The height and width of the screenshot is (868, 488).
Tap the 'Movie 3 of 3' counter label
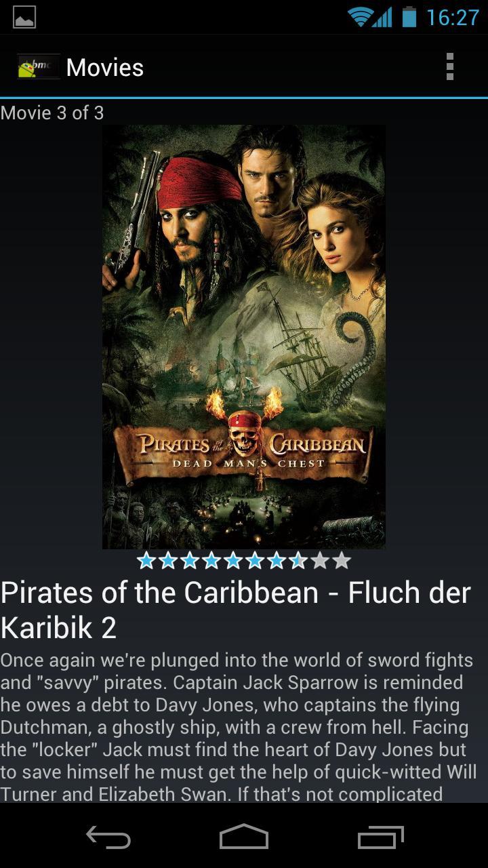point(52,113)
